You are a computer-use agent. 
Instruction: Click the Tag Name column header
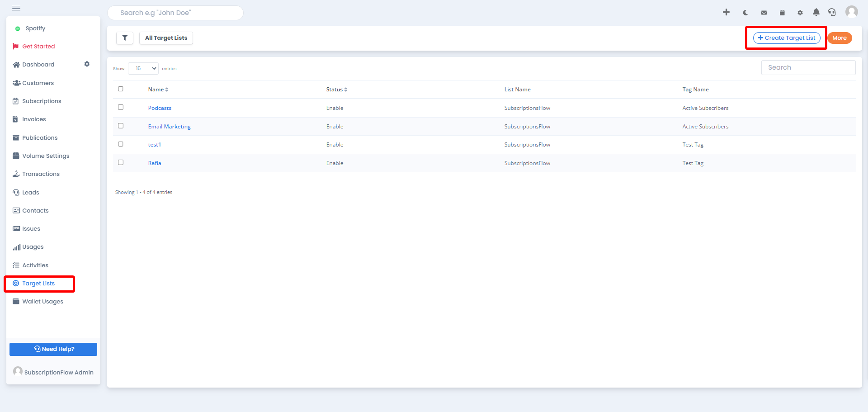click(x=695, y=90)
